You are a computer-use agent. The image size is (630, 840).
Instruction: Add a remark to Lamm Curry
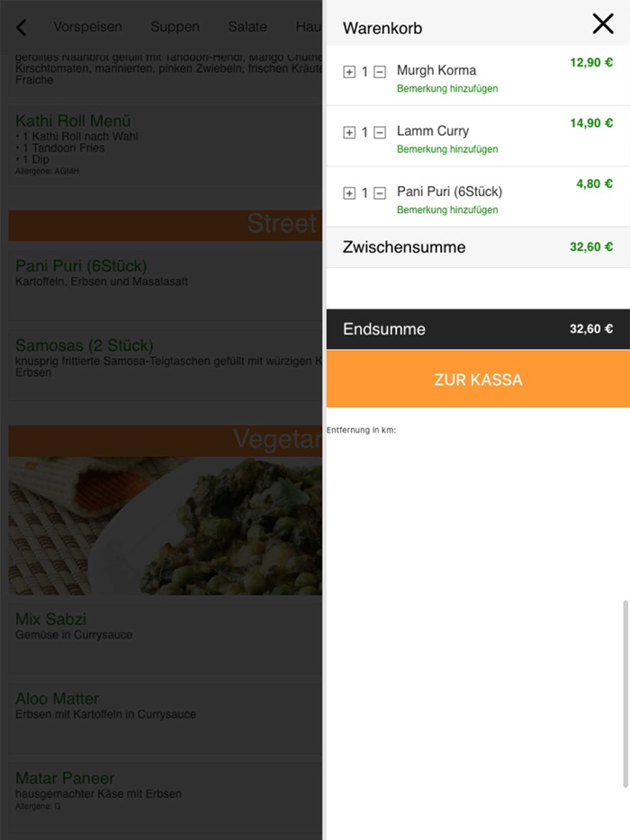(447, 149)
